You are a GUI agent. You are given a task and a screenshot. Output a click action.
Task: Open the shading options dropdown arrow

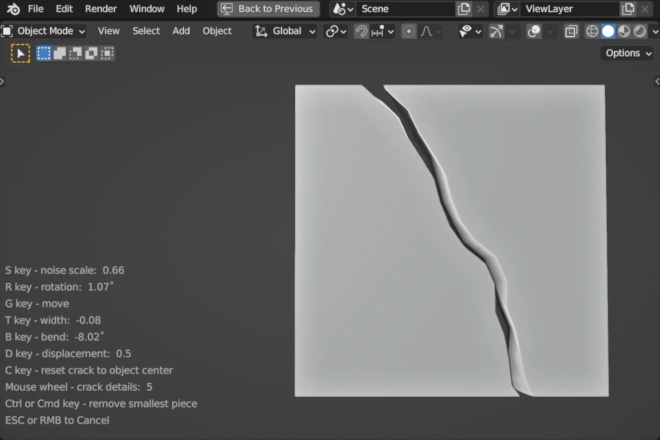(655, 31)
